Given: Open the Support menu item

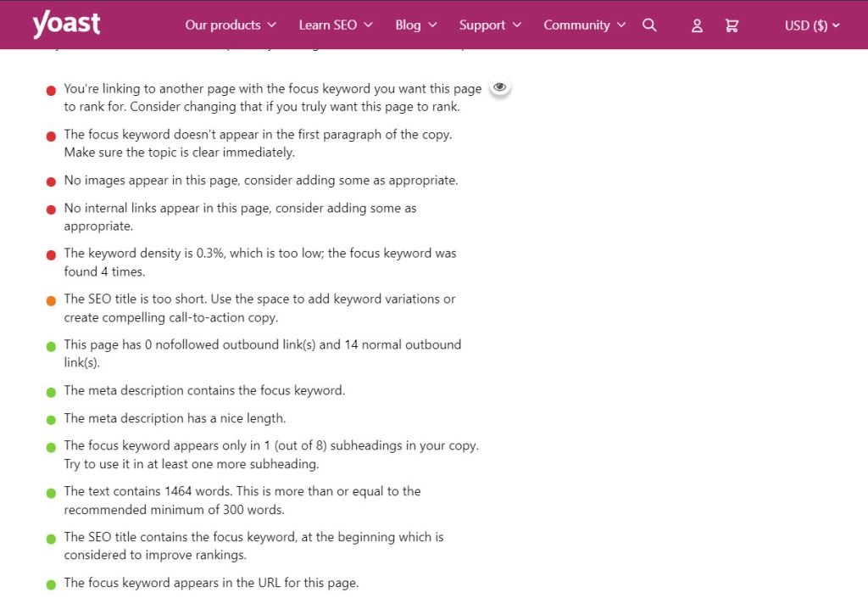Looking at the screenshot, I should pos(490,25).
